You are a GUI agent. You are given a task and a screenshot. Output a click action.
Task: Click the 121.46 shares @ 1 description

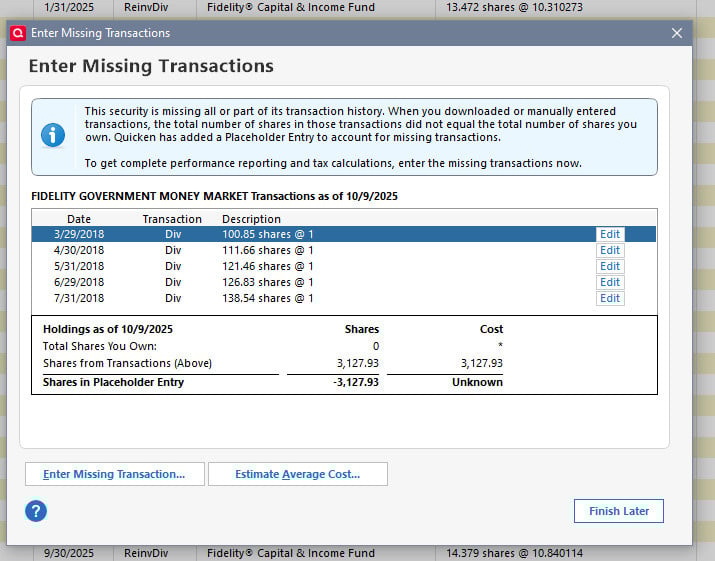point(268,266)
